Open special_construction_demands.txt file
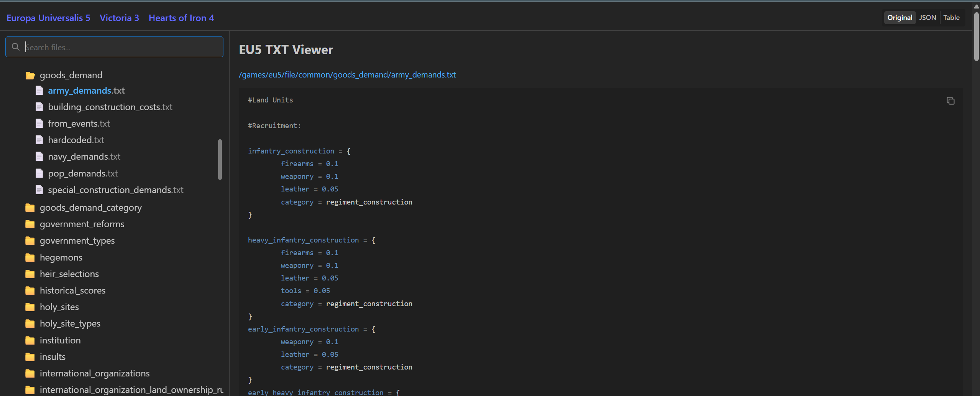The height and width of the screenshot is (396, 980). (x=116, y=190)
